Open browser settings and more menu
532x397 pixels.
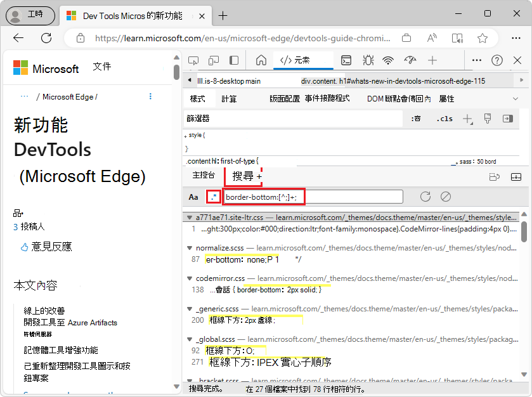tap(516, 38)
